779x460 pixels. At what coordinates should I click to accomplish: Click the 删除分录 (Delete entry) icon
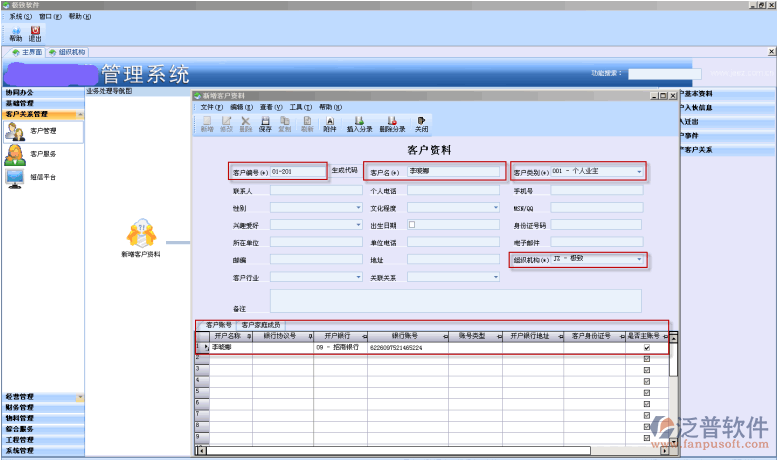click(392, 122)
